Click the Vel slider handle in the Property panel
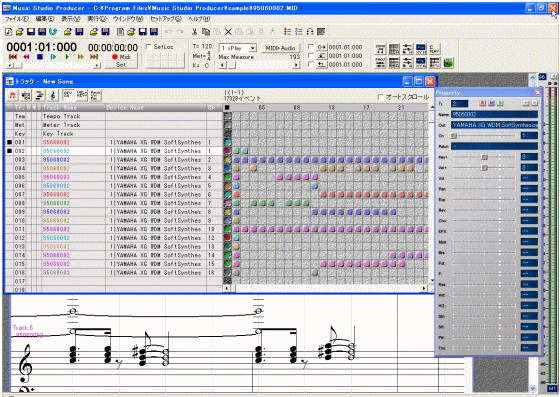This screenshot has width=560, height=397. point(485,168)
